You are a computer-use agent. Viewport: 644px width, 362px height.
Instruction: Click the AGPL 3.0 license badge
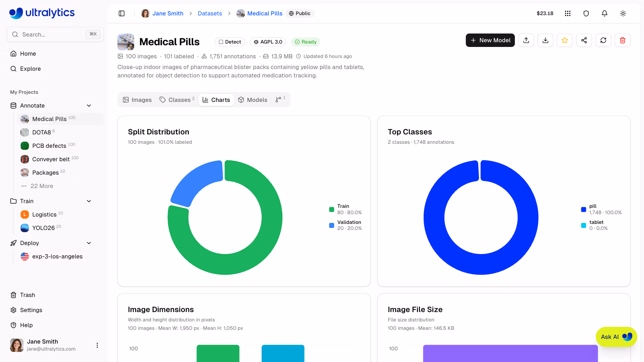[x=268, y=42]
